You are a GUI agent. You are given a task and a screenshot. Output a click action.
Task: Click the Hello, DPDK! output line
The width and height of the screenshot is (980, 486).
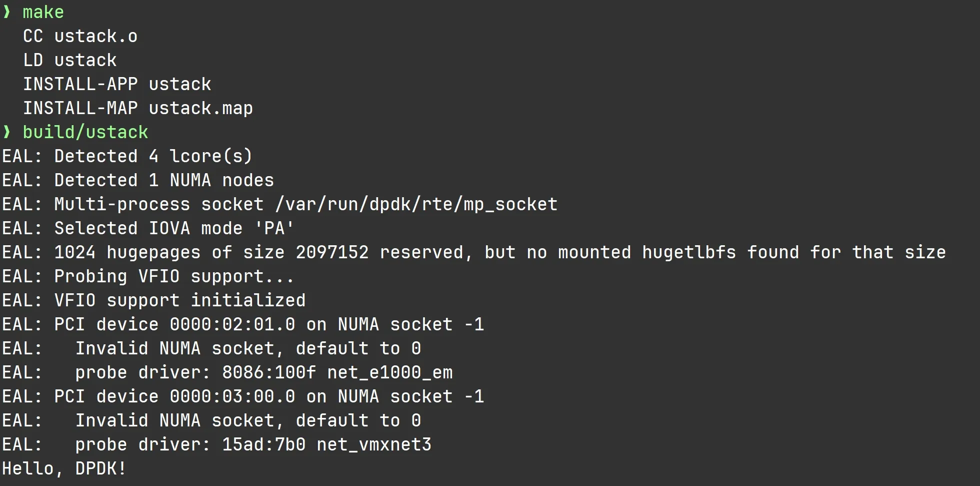click(64, 468)
